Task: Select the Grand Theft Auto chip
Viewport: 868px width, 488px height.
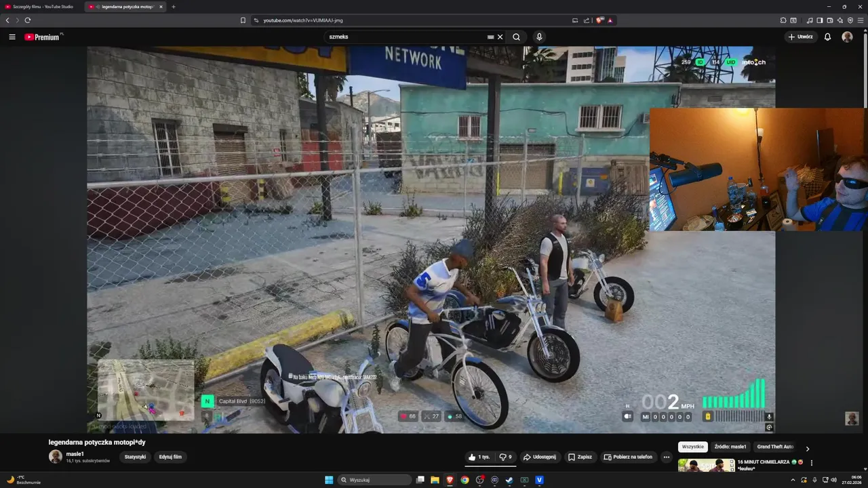Action: pyautogui.click(x=775, y=447)
